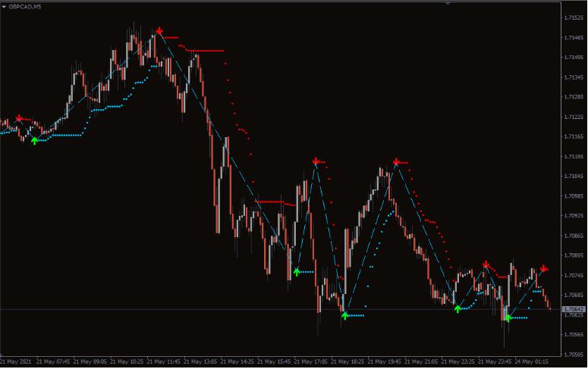Image resolution: width=588 pixels, height=369 pixels.
Task: Select the red sell arrow after 21 May 19:45
Action: pyautogui.click(x=396, y=162)
